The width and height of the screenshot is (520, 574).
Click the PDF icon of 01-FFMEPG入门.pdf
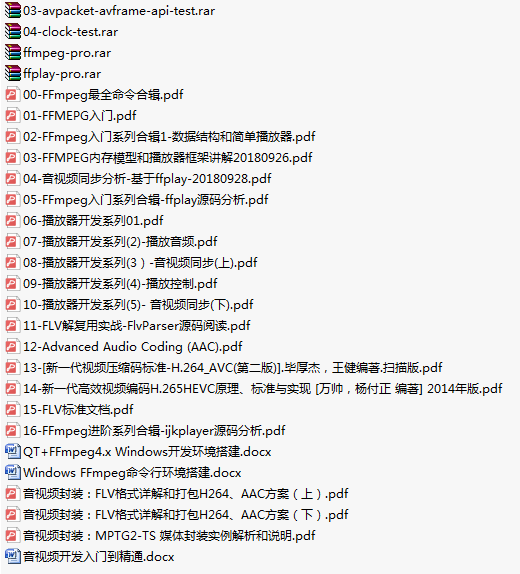[x=12, y=115]
